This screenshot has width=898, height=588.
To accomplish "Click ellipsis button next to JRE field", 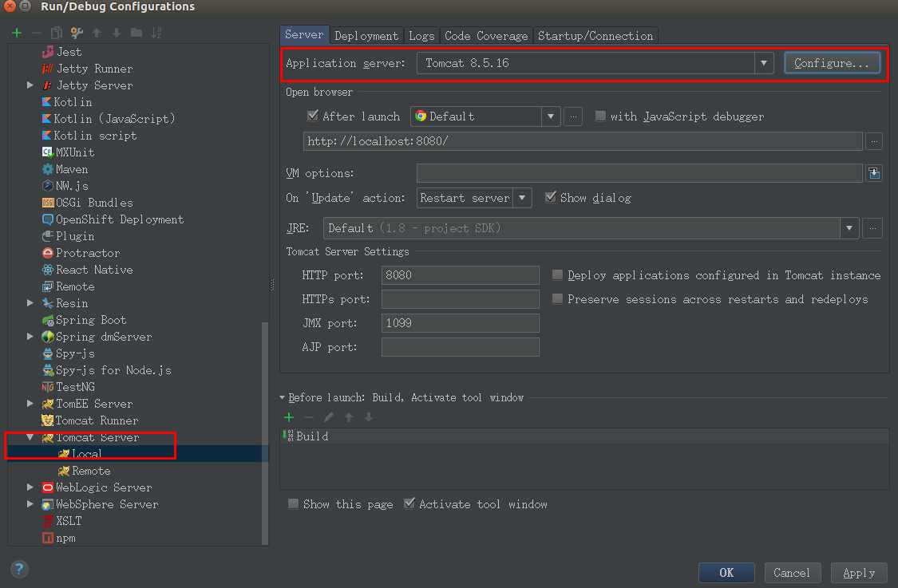I will pos(872,228).
